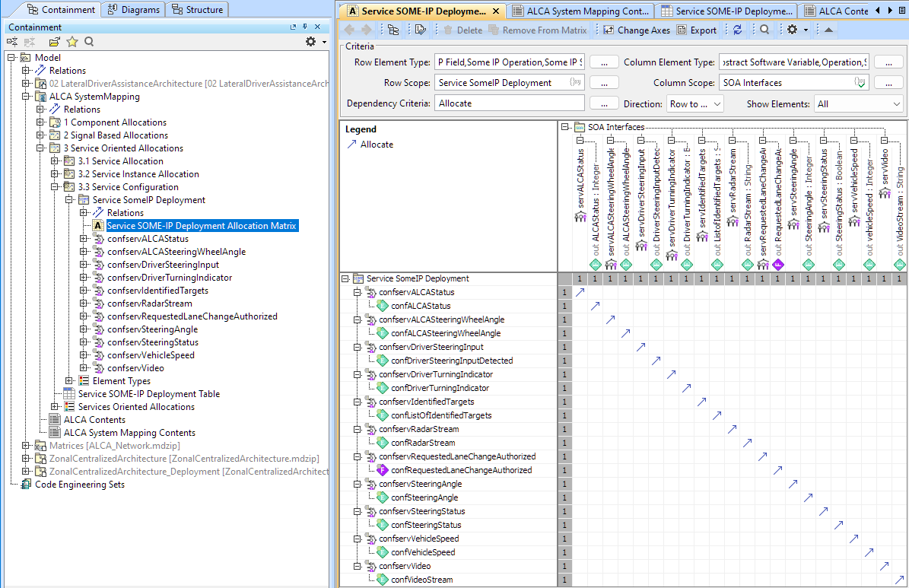
Task: Open the ALCA System Mapping Contents tab
Action: (582, 11)
